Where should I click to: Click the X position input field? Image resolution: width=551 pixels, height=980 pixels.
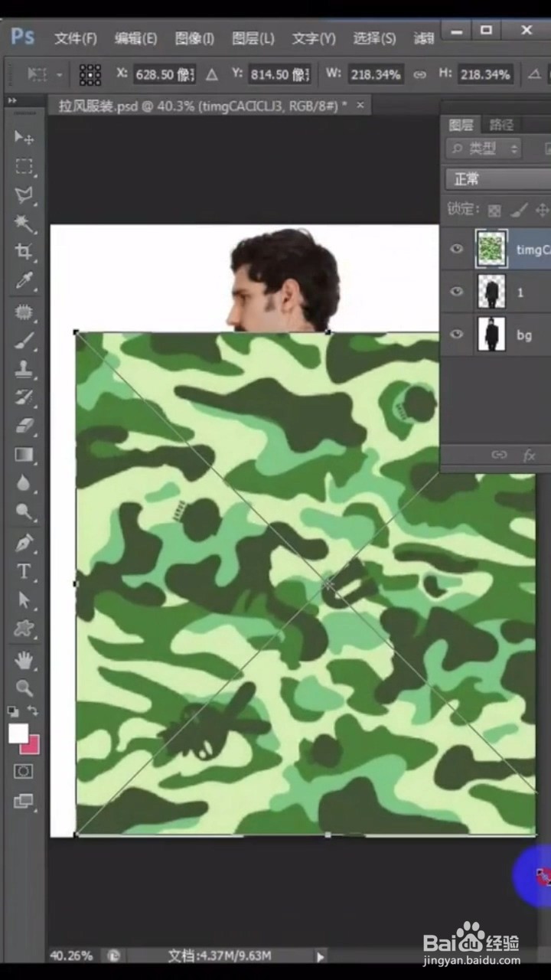(x=165, y=74)
